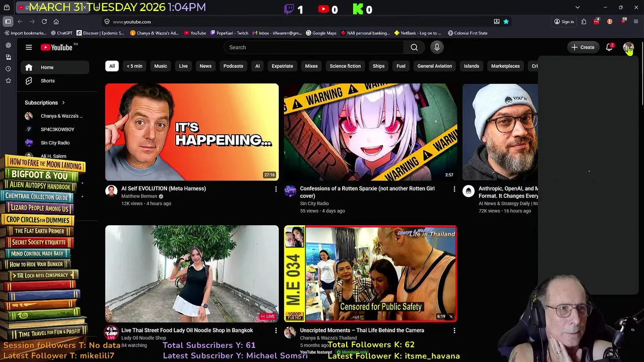Open the ChatGPT sidebar icon
The image size is (644, 362).
8,45
